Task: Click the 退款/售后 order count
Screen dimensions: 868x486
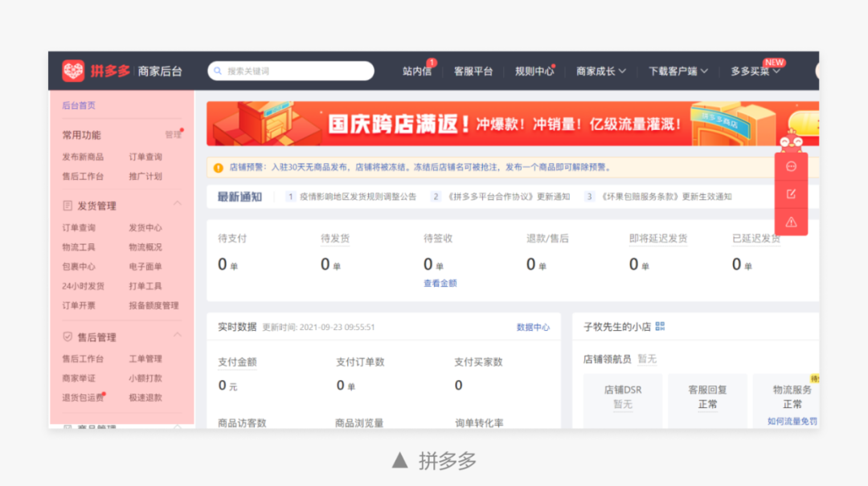Action: 536,264
